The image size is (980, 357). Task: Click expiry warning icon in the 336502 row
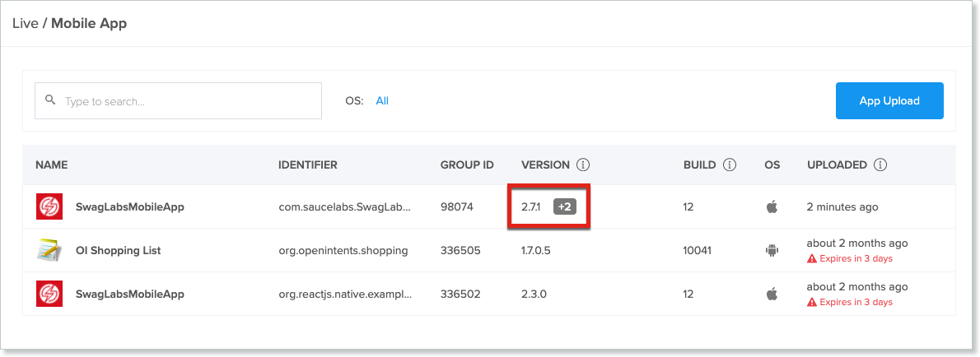pyautogui.click(x=812, y=302)
